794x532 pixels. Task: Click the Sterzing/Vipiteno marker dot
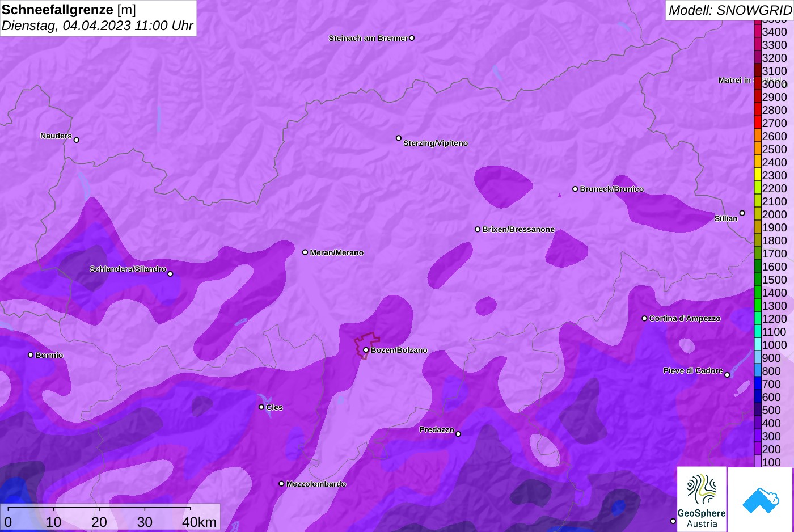(399, 138)
